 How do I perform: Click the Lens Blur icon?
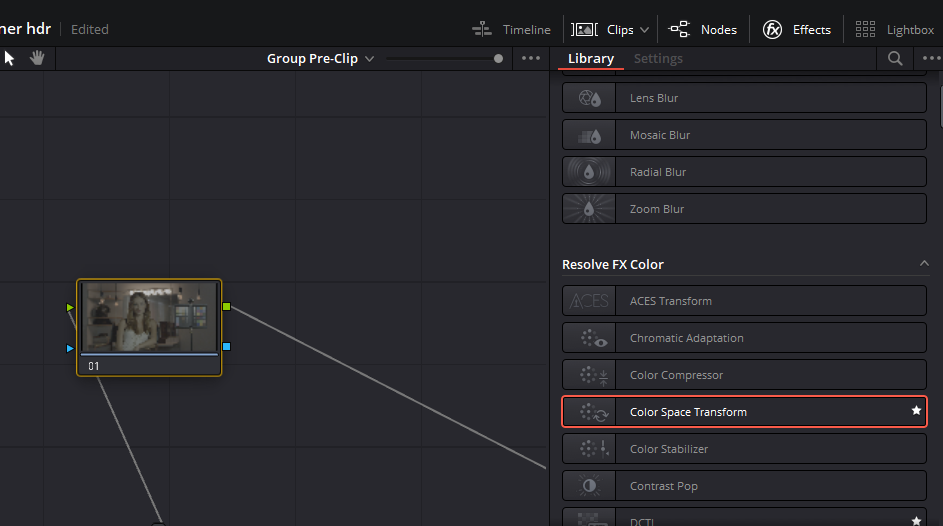pyautogui.click(x=589, y=98)
